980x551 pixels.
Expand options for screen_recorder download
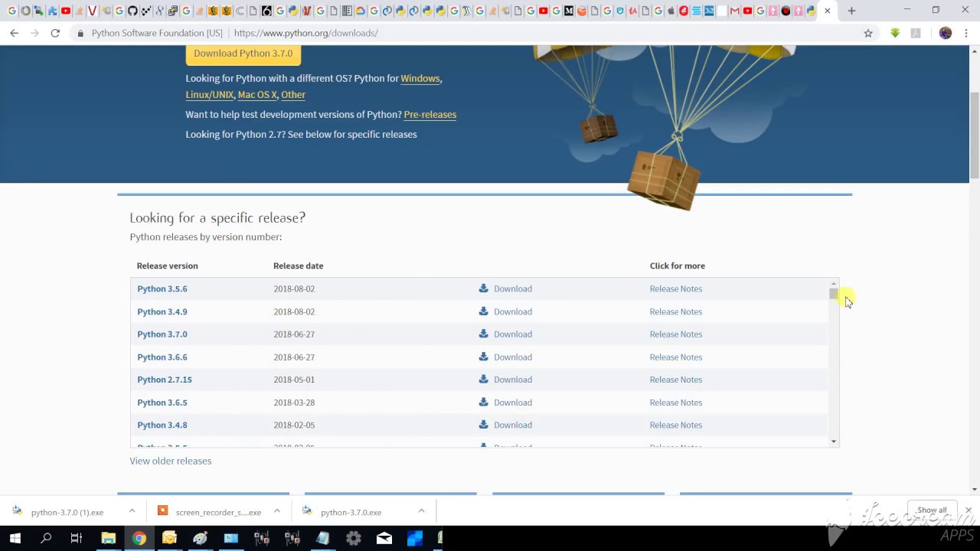[x=276, y=511]
